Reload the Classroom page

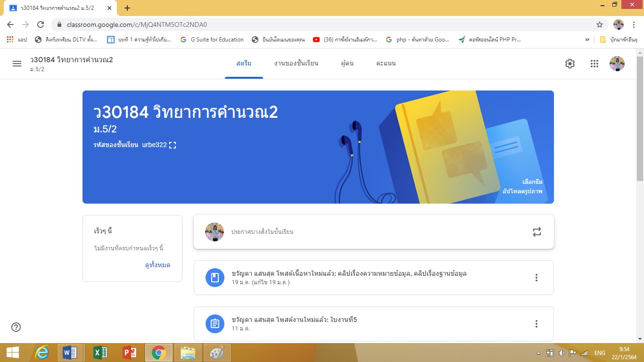[41, 25]
